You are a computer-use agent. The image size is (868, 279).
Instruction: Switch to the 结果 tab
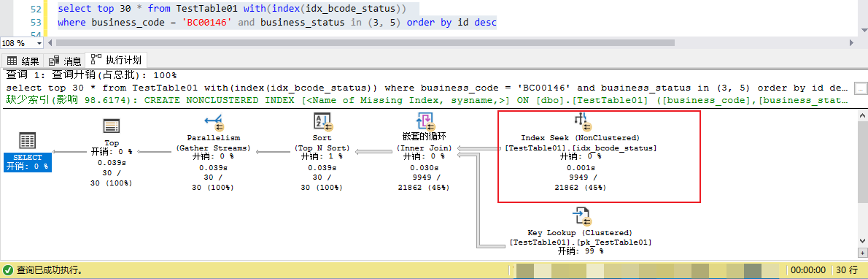pyautogui.click(x=23, y=61)
